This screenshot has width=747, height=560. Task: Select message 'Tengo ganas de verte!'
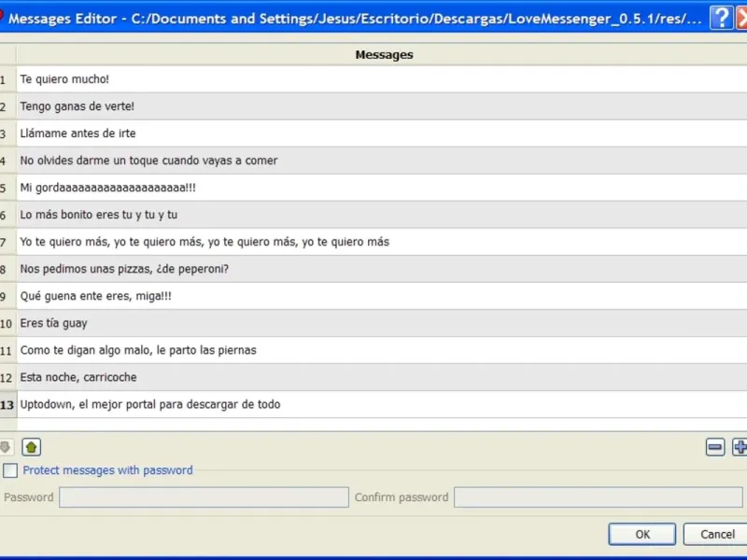coord(382,106)
